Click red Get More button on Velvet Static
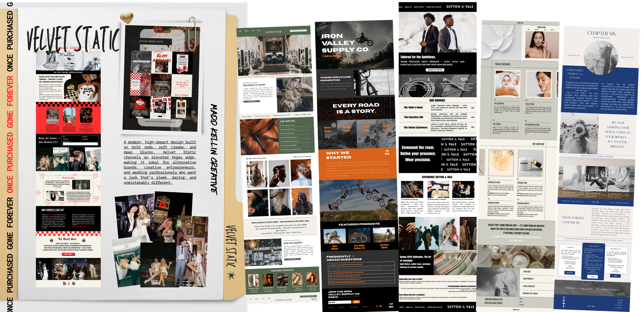This screenshot has width=644, height=312. point(68,254)
